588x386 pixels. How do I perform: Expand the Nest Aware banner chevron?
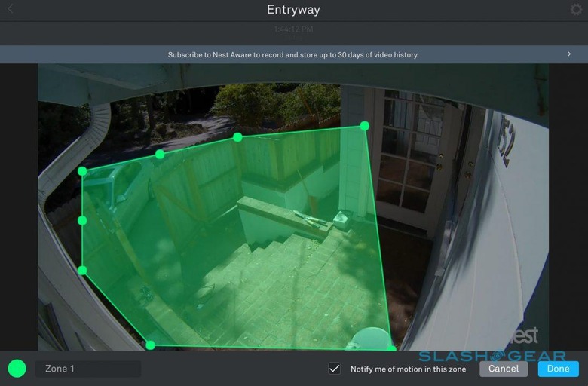click(x=569, y=54)
